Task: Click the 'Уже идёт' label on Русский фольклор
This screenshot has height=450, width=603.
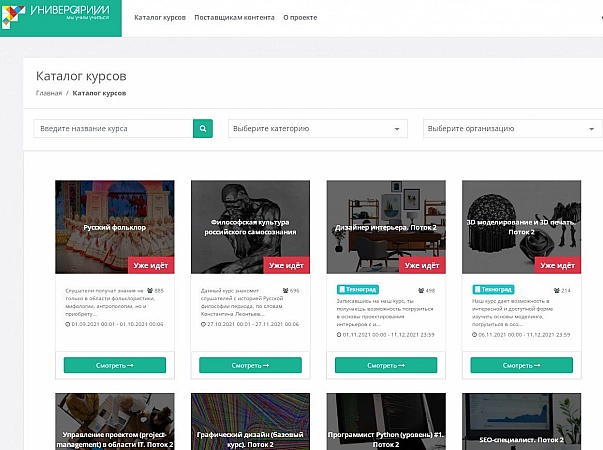Action: click(x=152, y=265)
